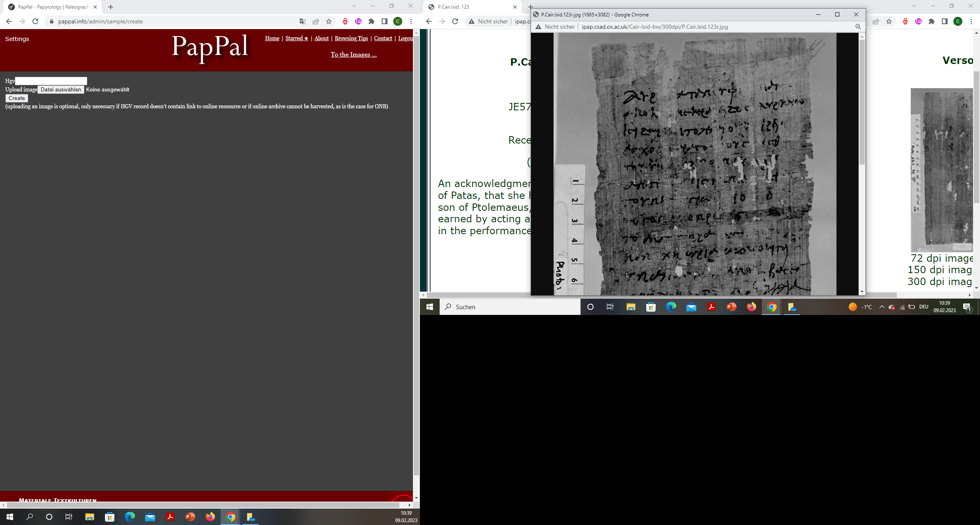This screenshot has width=980, height=525.
Task: Go forward in PapPal browser window
Action: click(22, 21)
